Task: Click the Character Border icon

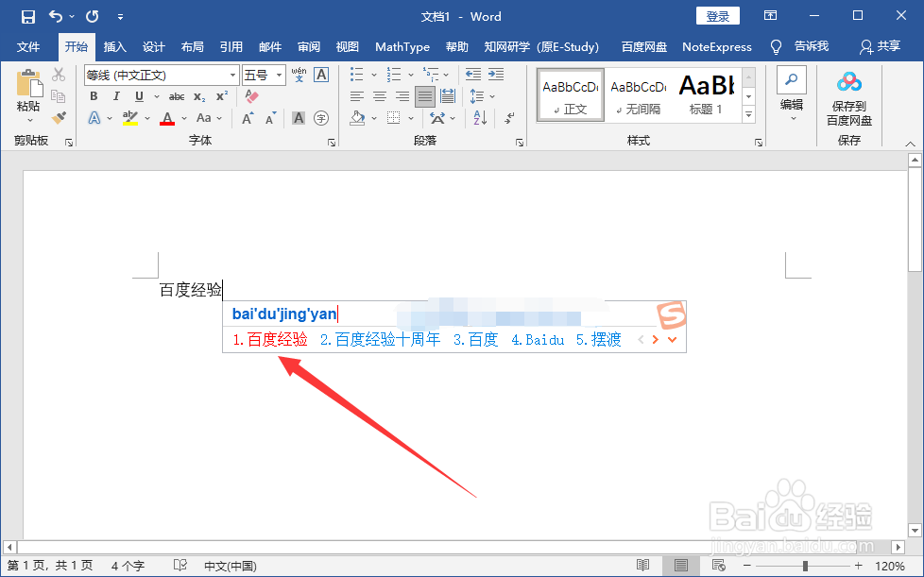Action: coord(321,75)
